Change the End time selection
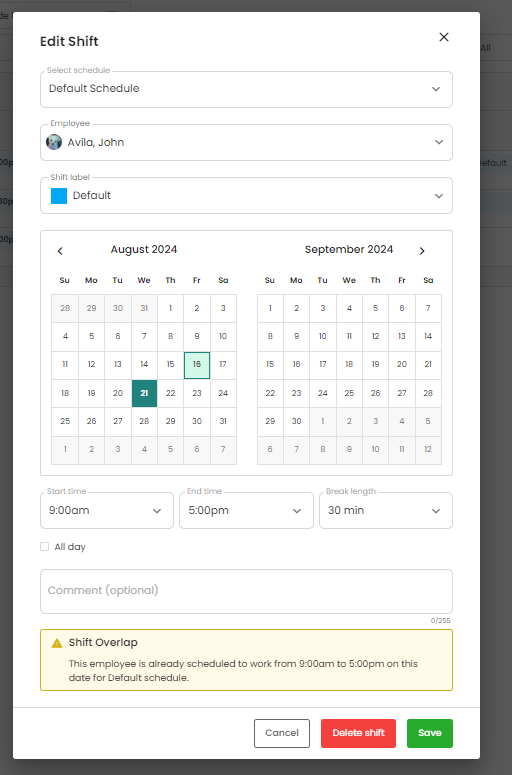Viewport: 512px width, 775px height. click(x=246, y=511)
